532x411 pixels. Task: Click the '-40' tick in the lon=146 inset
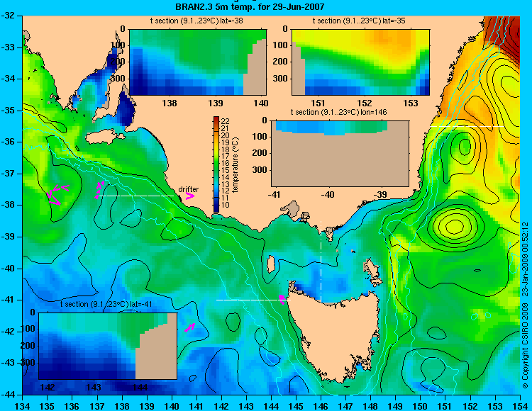point(328,195)
